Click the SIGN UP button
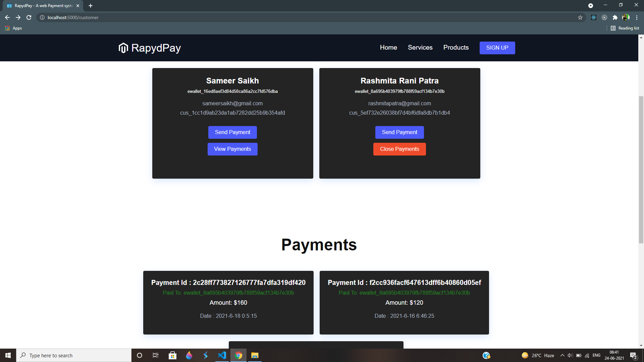The height and width of the screenshot is (362, 644). tap(497, 48)
